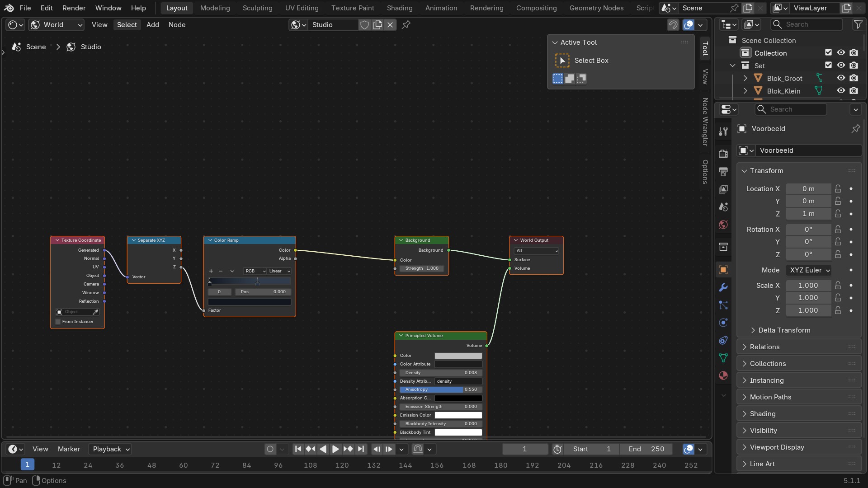Expand Blok_Groot in the outliner
Viewport: 868px width, 488px height.
click(745, 78)
